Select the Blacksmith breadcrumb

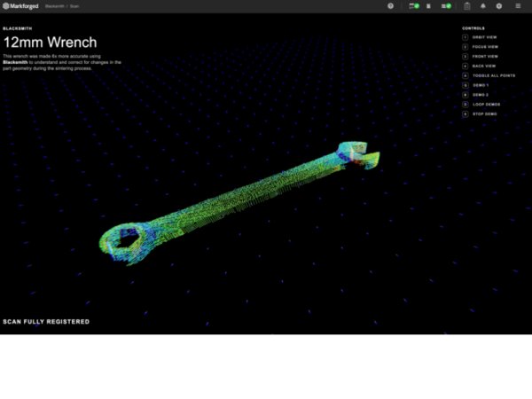click(x=55, y=6)
